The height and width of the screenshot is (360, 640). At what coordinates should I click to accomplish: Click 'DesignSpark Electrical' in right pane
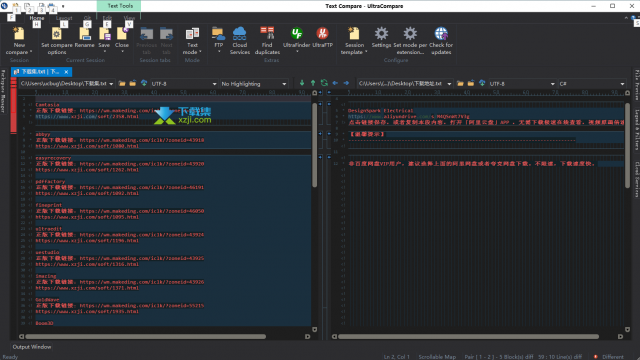[x=380, y=111]
